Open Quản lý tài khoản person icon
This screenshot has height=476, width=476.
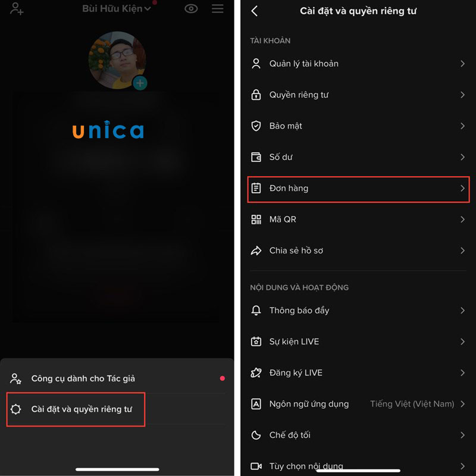click(x=256, y=64)
